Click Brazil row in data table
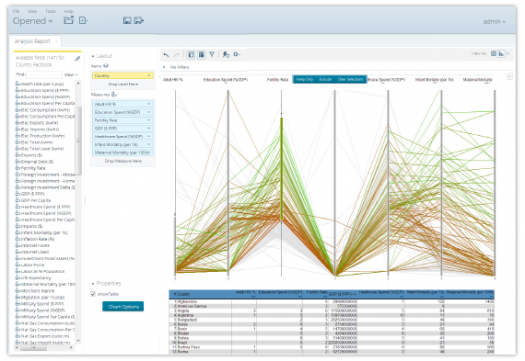525x361 pixels. [331, 343]
